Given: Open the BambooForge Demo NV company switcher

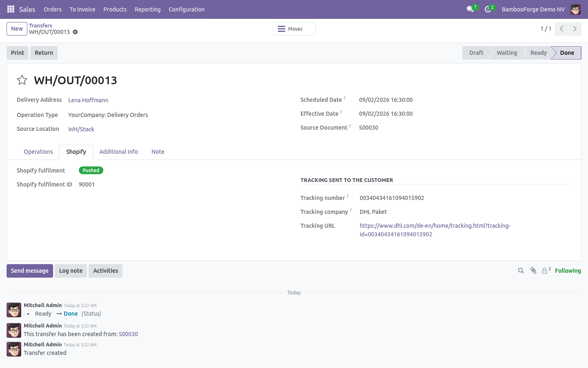Looking at the screenshot, I should click(533, 9).
